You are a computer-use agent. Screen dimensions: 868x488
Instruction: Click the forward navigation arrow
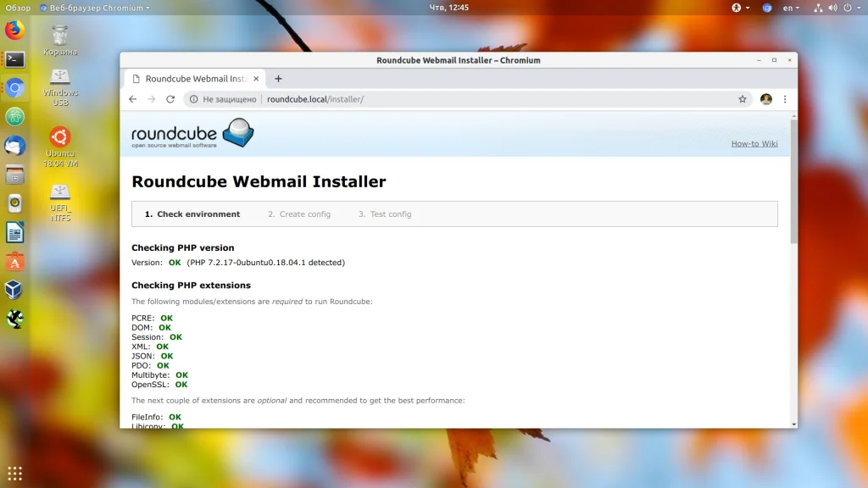click(x=152, y=99)
